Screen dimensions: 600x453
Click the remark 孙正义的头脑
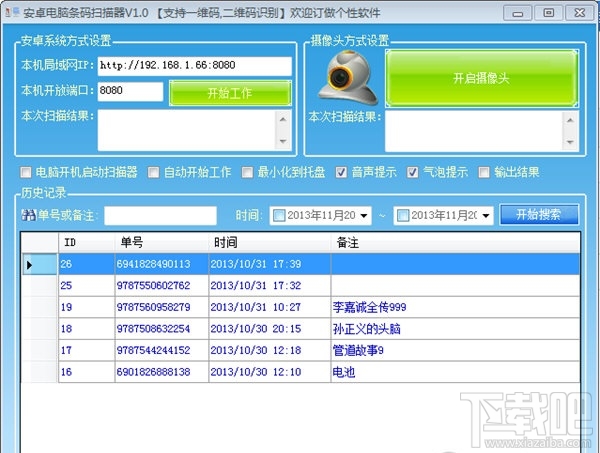click(367, 329)
